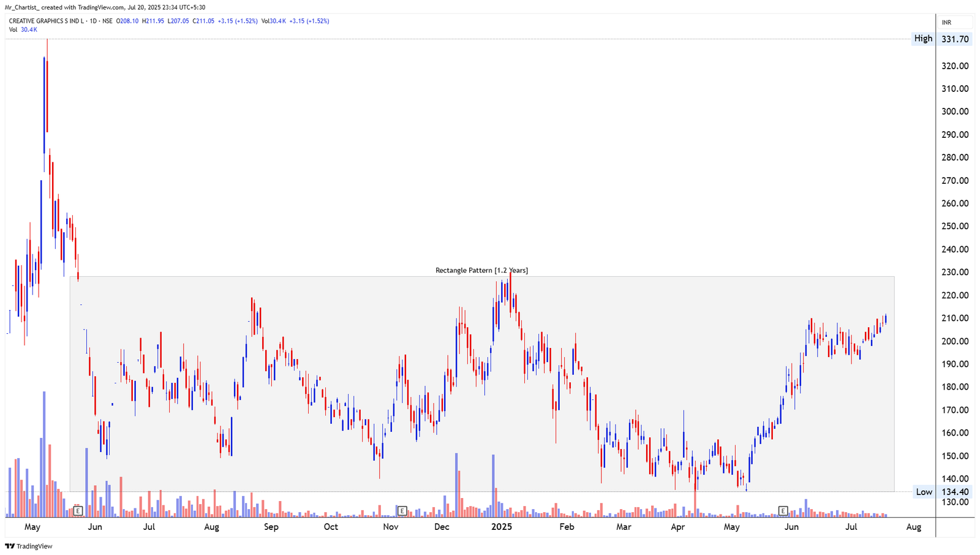Click the High 331.70 price label

tap(942, 39)
